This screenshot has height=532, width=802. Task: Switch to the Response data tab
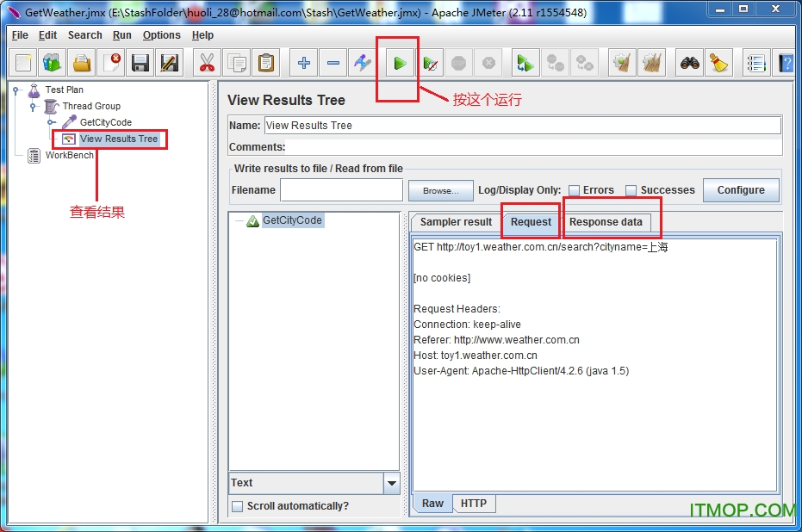pyautogui.click(x=606, y=222)
